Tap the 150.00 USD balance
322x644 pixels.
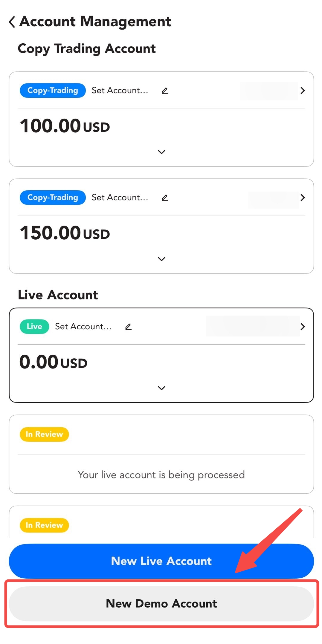point(65,233)
